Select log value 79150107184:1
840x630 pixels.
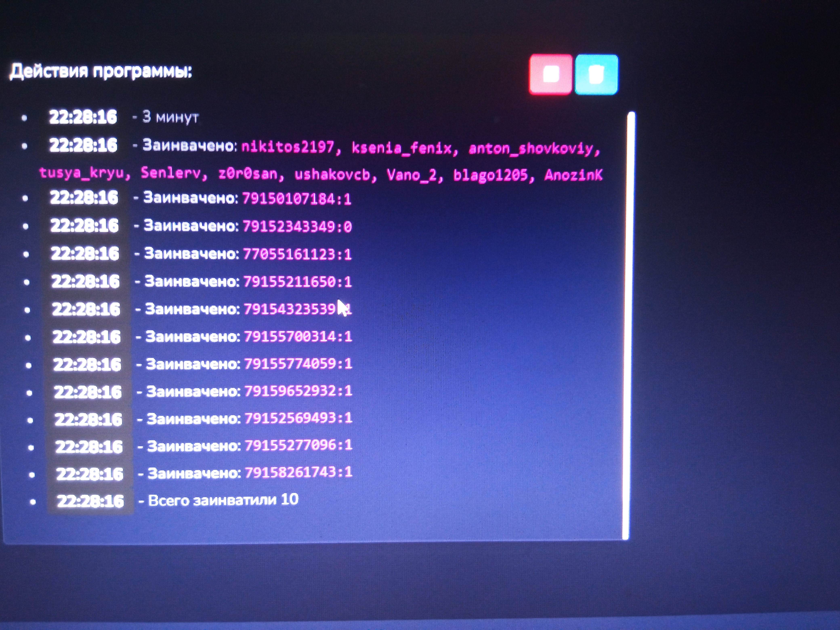(297, 199)
